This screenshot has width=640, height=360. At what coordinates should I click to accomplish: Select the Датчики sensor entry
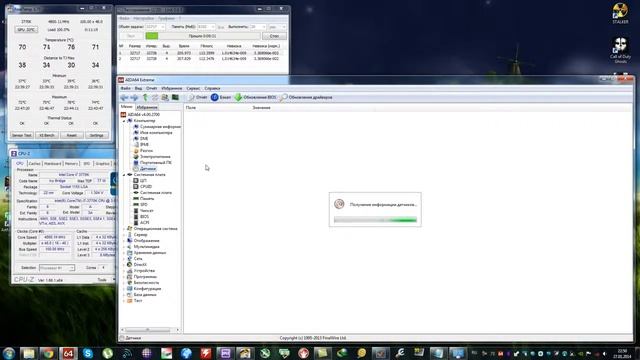(x=144, y=169)
